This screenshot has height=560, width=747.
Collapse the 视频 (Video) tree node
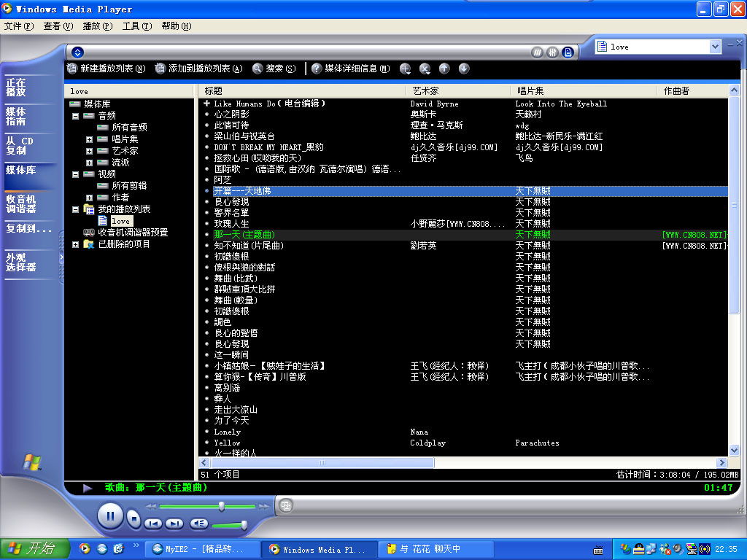[75, 174]
